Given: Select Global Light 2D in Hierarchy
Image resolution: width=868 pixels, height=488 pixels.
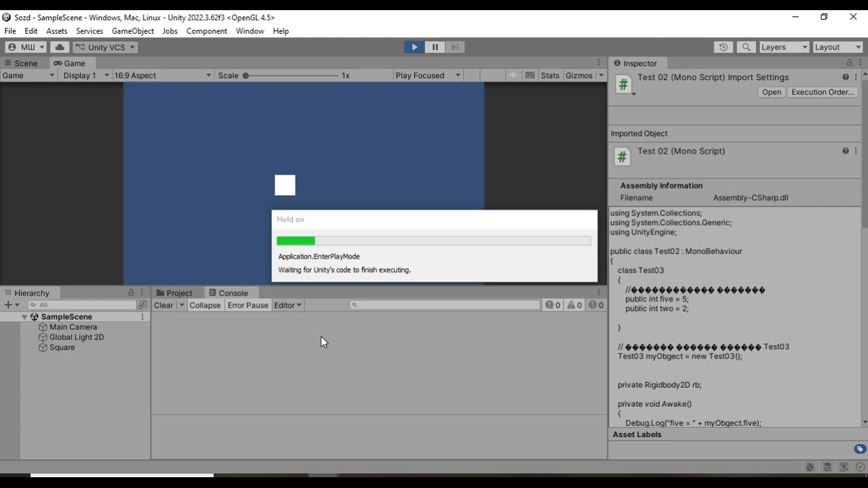Looking at the screenshot, I should pos(77,338).
